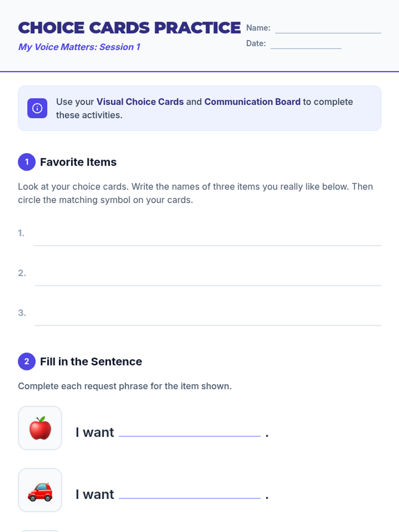Click the Visual Choice Cards bold text
Viewport: 399px width, 532px height.
tap(140, 102)
